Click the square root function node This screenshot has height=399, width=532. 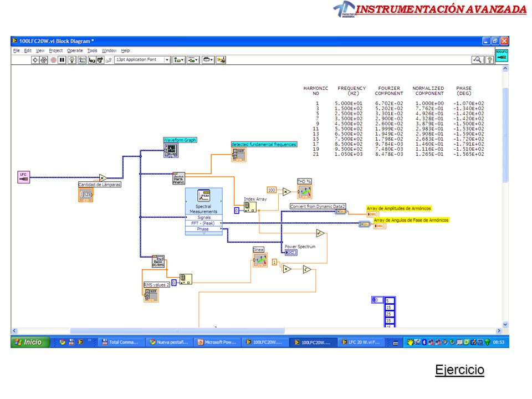(x=307, y=269)
